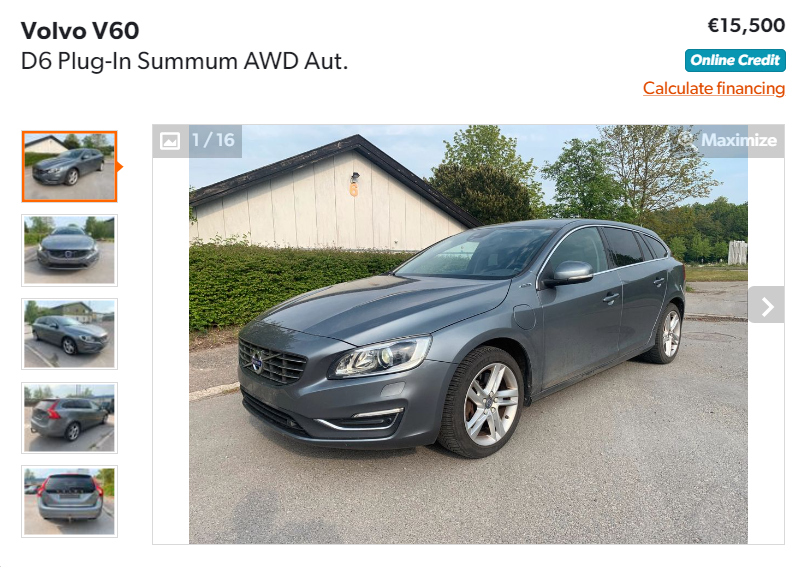The height and width of the screenshot is (567, 805).
Task: Click the image gallery picture icon
Action: pyautogui.click(x=170, y=141)
